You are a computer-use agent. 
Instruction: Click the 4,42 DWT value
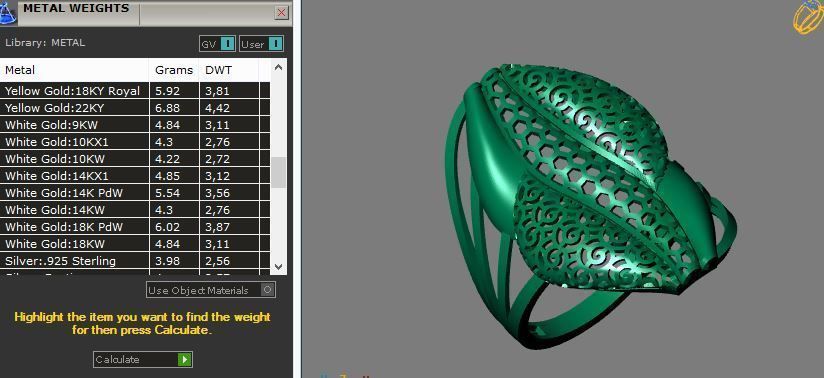pos(218,108)
